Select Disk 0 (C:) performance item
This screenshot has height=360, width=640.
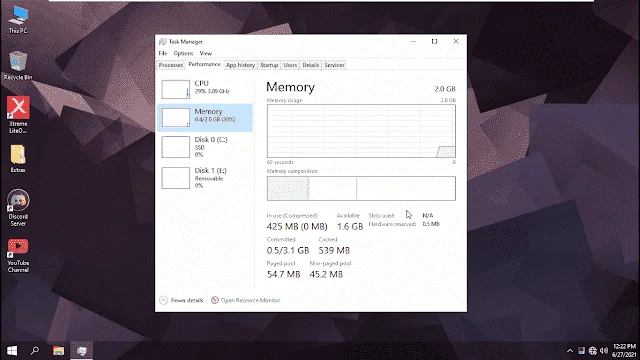pyautogui.click(x=205, y=147)
